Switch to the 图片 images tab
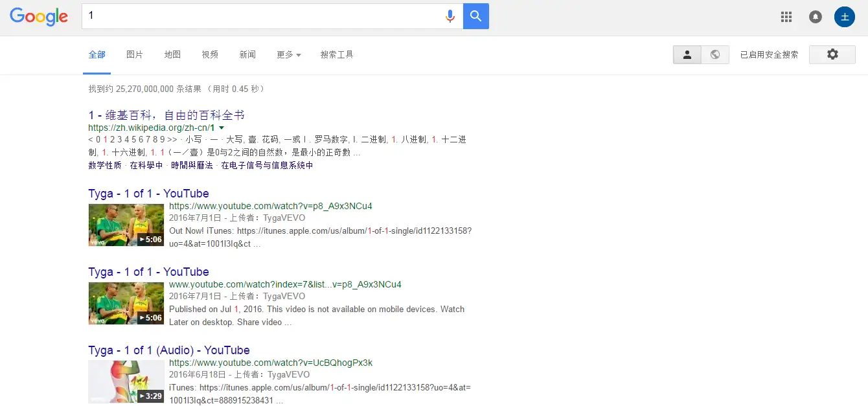 pyautogui.click(x=134, y=55)
